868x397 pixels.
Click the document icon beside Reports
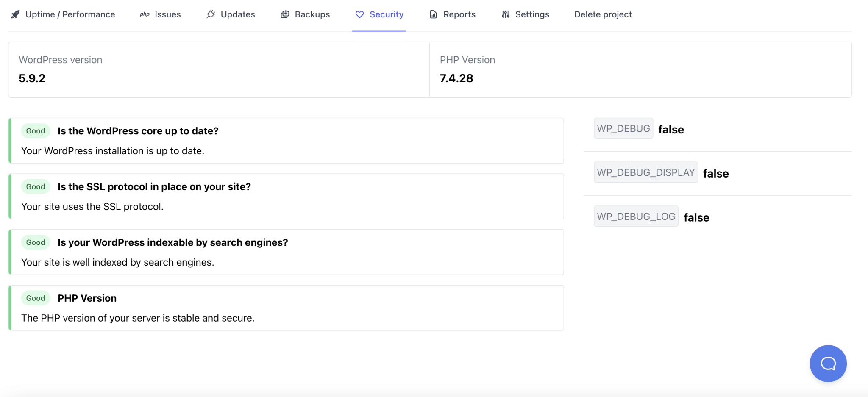(x=433, y=14)
